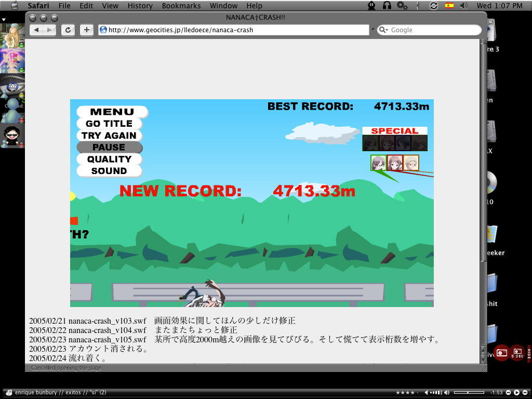This screenshot has width=532, height=399.
Task: Click the headphones menu bar icon
Action: pos(387,5)
